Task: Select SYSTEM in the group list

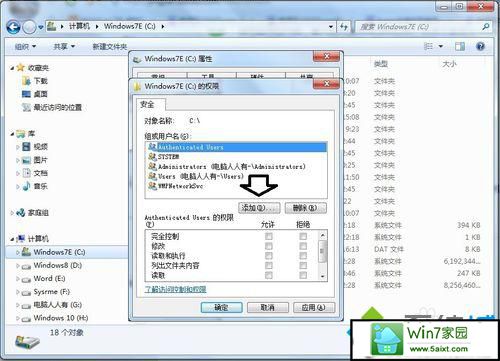Action: (x=236, y=156)
